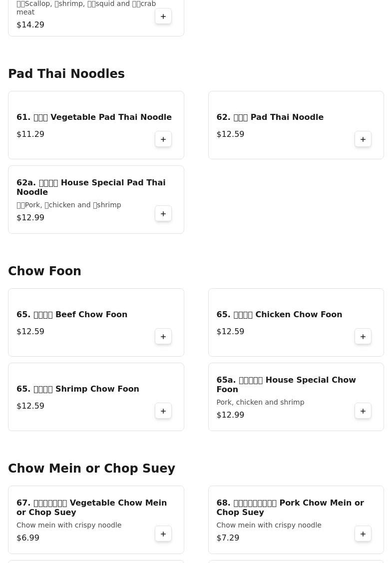The height and width of the screenshot is (563, 392).
Task: Open House Special Chow Foon title
Action: (x=286, y=385)
